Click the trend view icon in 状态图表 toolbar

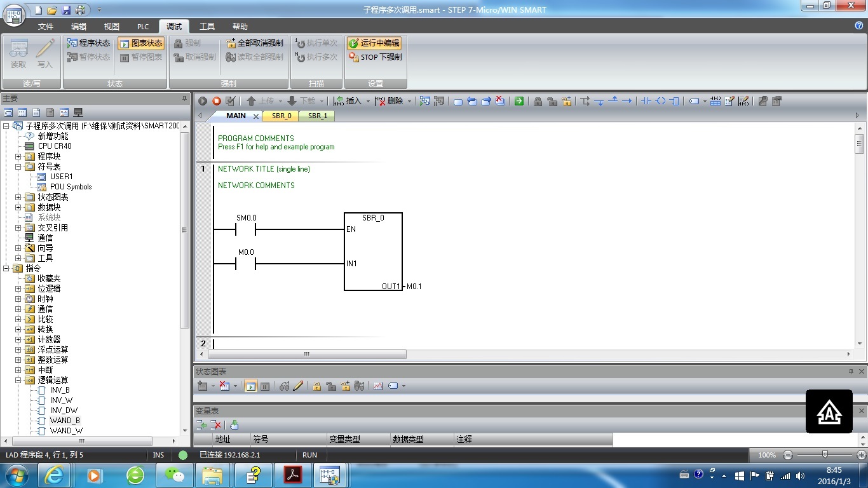pos(378,386)
